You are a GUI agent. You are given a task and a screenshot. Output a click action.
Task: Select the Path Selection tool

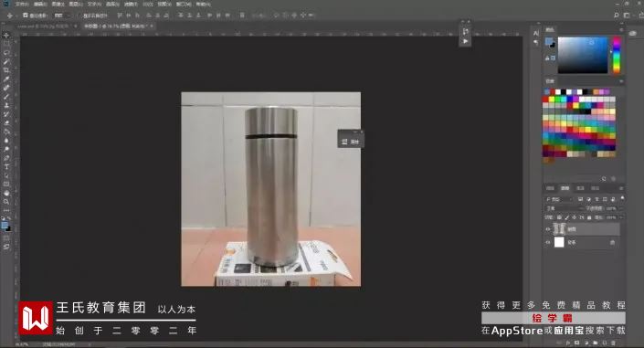point(6,175)
